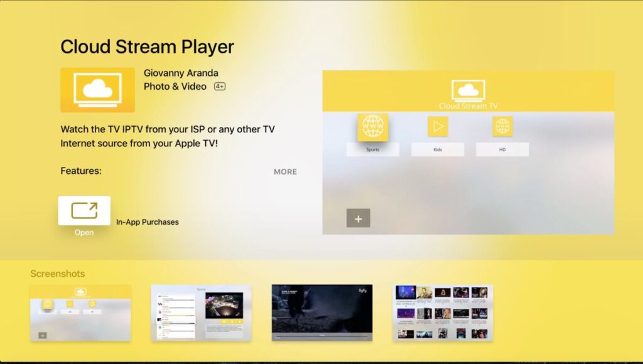The image size is (643, 364).
Task: Select the HD label in preview
Action: (x=502, y=149)
